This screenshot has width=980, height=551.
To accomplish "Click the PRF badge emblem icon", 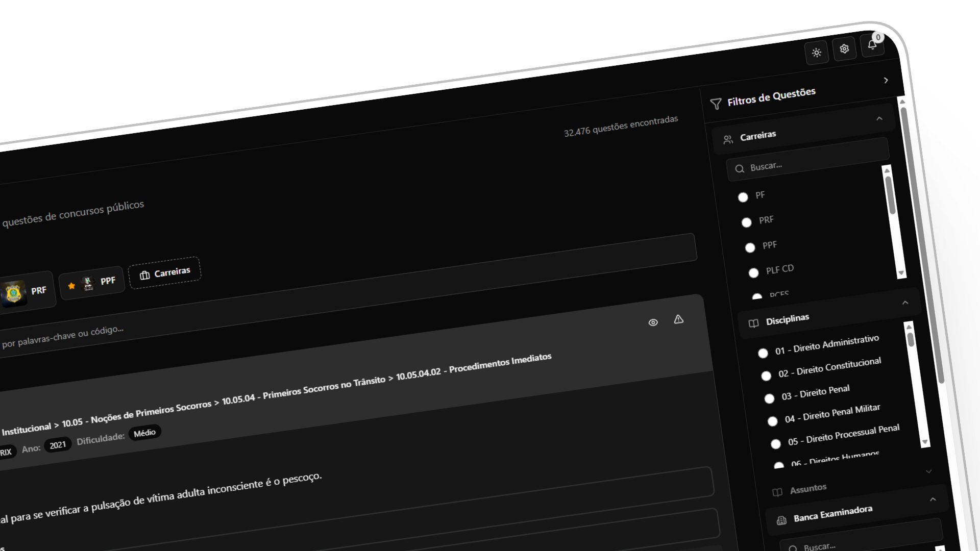I will coord(13,293).
